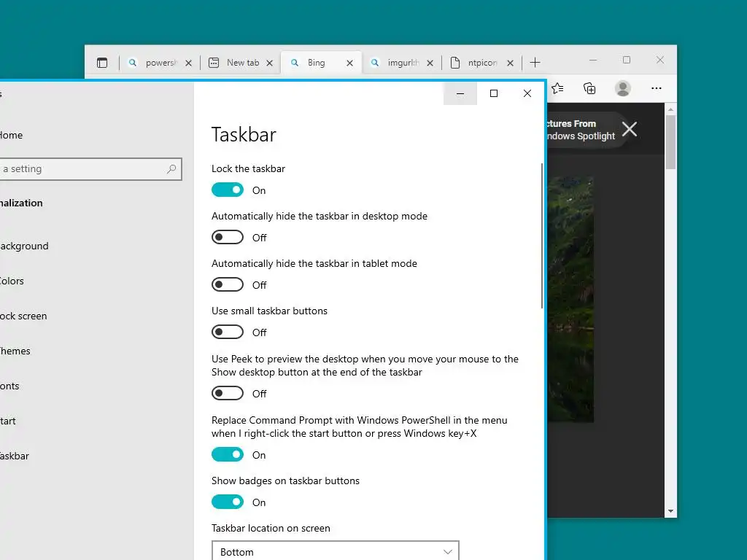This screenshot has height=560, width=747.
Task: Open the profile avatar in Edge
Action: pyautogui.click(x=623, y=88)
